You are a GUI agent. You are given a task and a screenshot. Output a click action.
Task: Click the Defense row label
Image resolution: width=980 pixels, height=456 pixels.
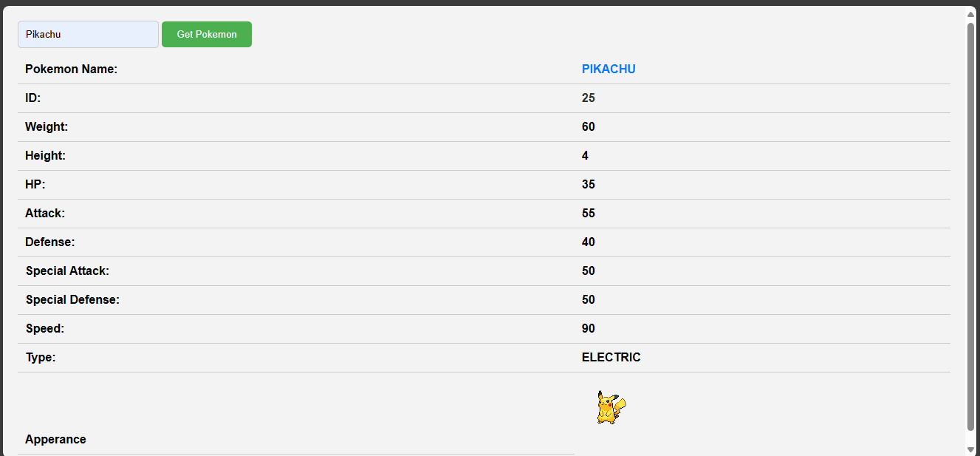pos(50,242)
